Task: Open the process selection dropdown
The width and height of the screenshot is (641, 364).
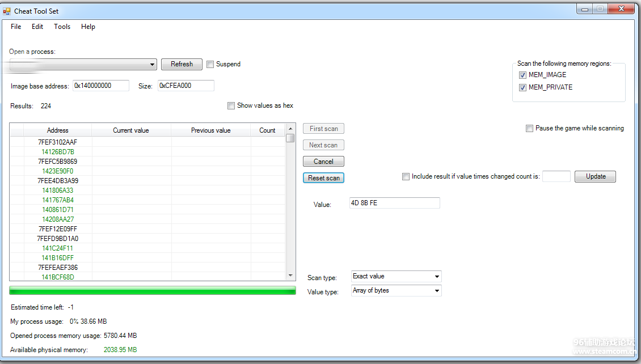Action: pyautogui.click(x=152, y=65)
